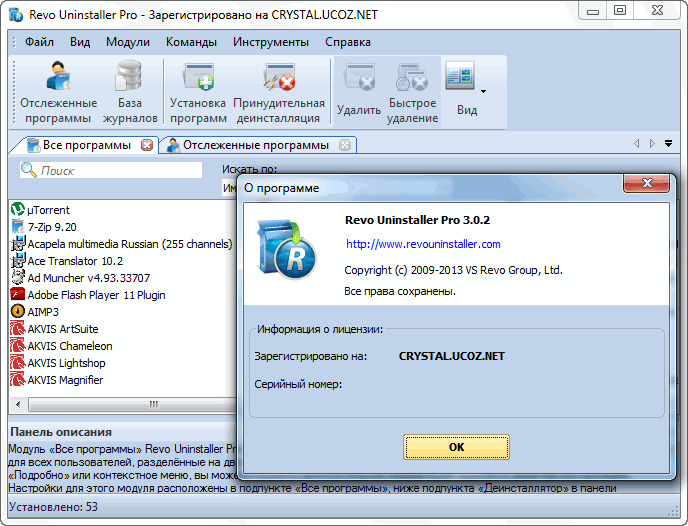Click the Revo Uninstaller logo in dialog
Image resolution: width=688 pixels, height=526 pixels.
coord(287,249)
